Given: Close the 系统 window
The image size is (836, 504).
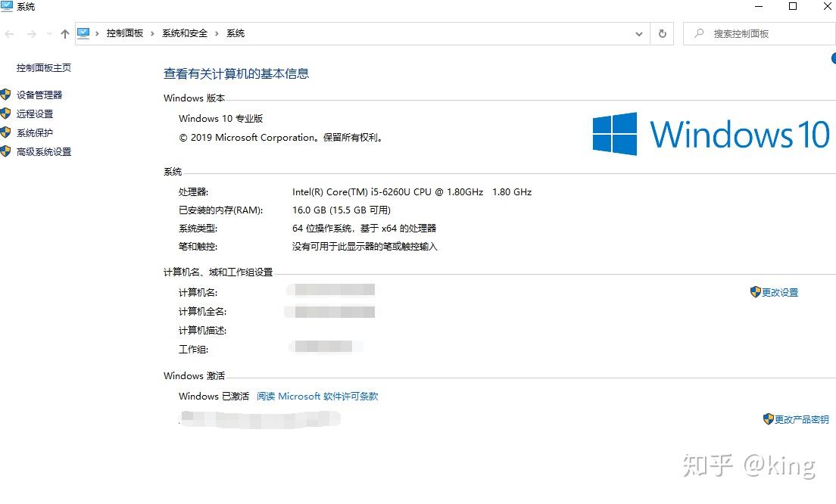Looking at the screenshot, I should 828,6.
